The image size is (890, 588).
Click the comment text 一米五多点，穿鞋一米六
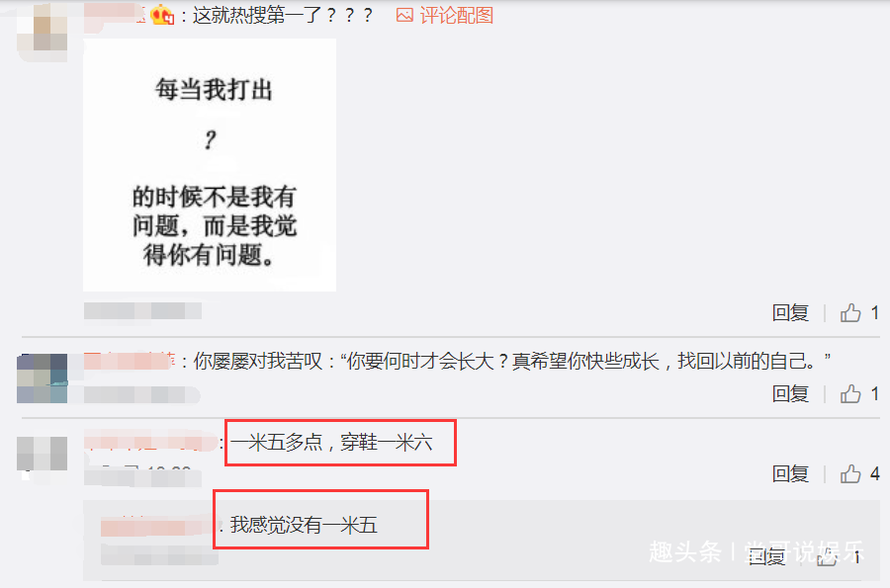(331, 443)
